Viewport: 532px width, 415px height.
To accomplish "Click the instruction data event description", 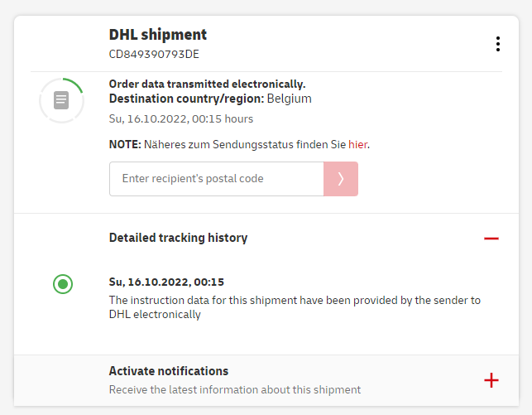I will (x=295, y=306).
